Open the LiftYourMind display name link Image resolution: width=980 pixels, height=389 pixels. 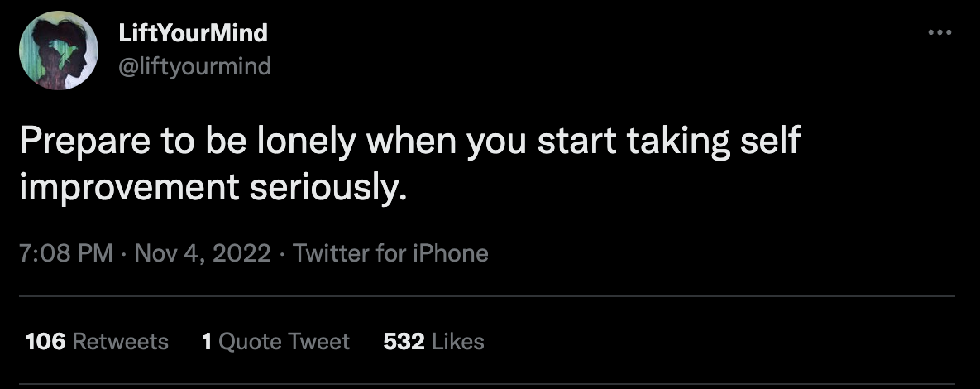click(x=194, y=33)
